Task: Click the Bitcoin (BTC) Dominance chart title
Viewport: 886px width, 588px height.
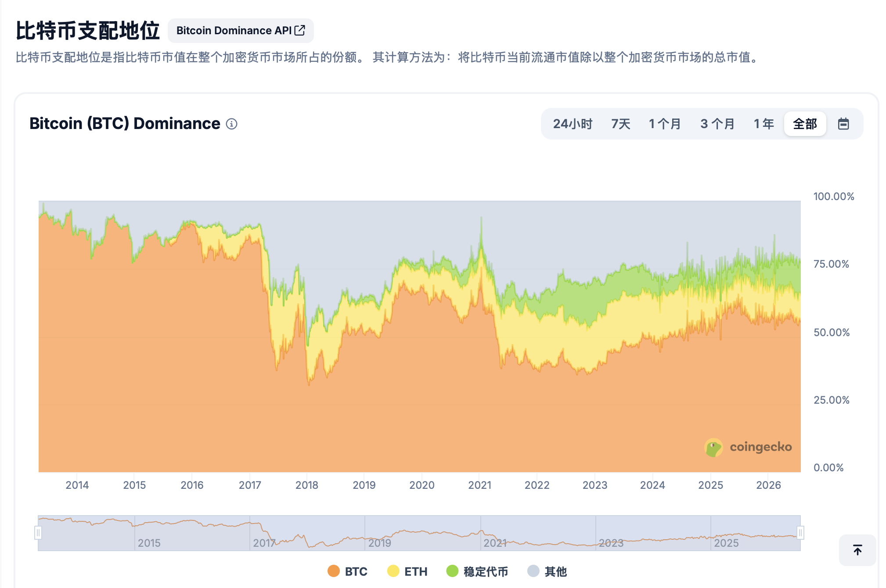Action: pos(125,124)
